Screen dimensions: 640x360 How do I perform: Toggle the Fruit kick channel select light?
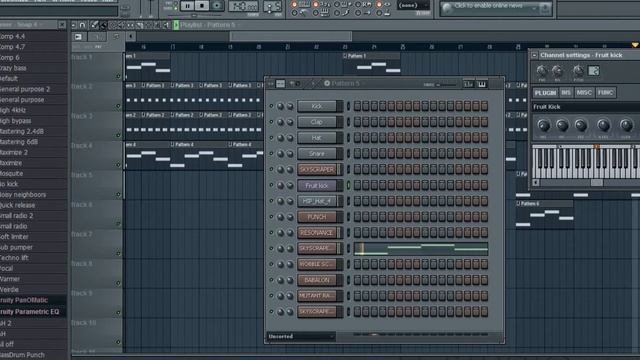pos(348,185)
